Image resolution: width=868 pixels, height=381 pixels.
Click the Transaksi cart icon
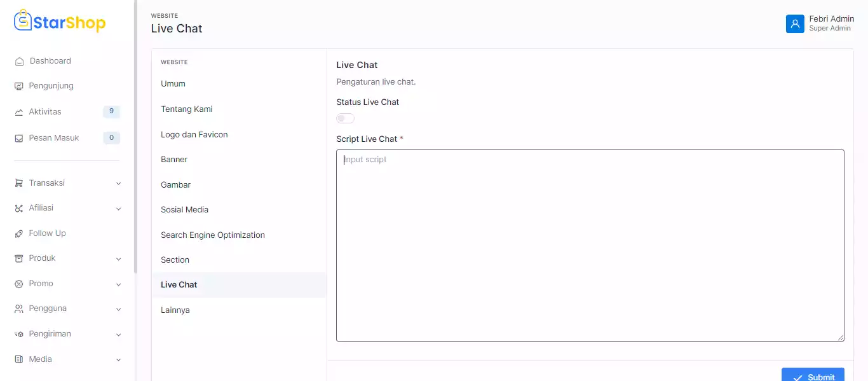pos(19,184)
